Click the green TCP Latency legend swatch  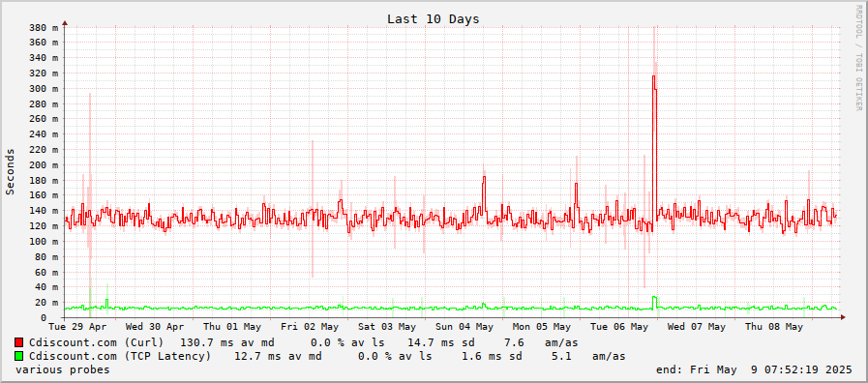click(19, 356)
